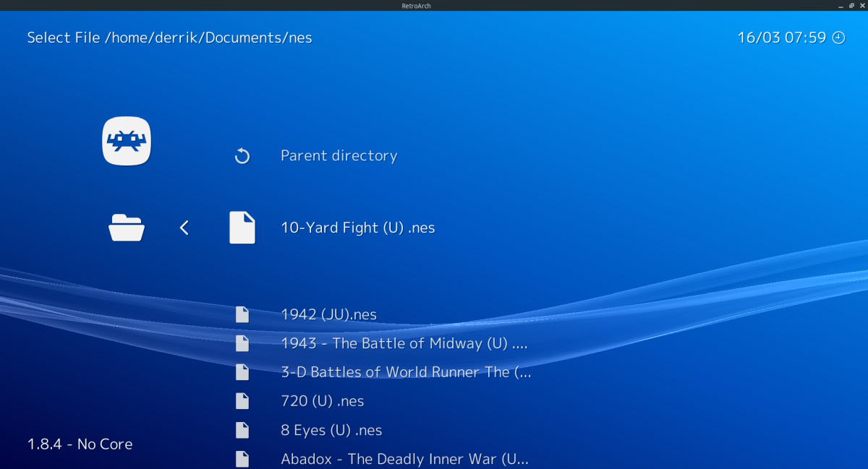Viewport: 868px width, 469px height.
Task: Click the RetroArch logo icon
Action: pyautogui.click(x=127, y=141)
